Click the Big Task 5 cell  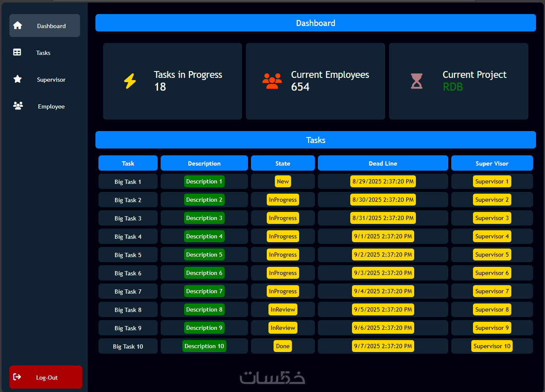[x=128, y=255]
